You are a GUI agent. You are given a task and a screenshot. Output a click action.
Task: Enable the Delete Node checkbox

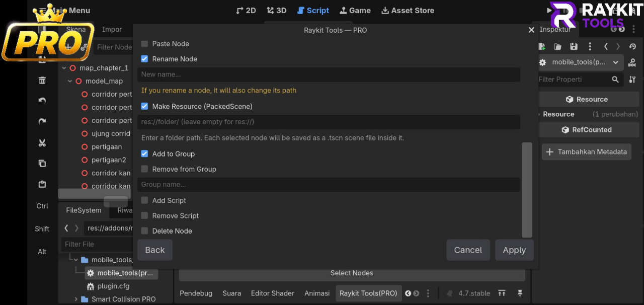point(144,231)
